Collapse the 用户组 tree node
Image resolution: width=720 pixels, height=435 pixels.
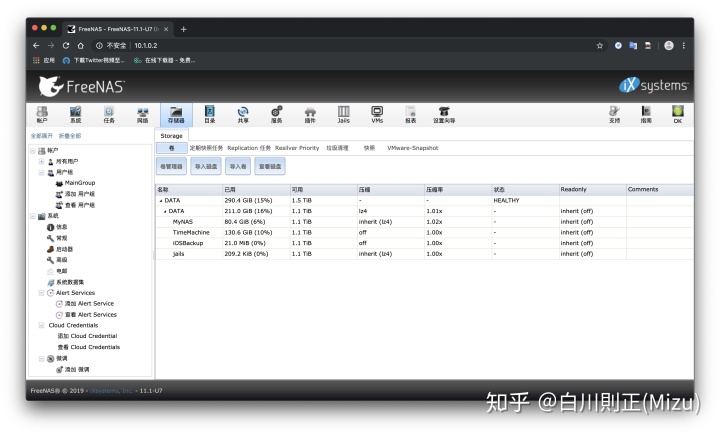click(41, 173)
